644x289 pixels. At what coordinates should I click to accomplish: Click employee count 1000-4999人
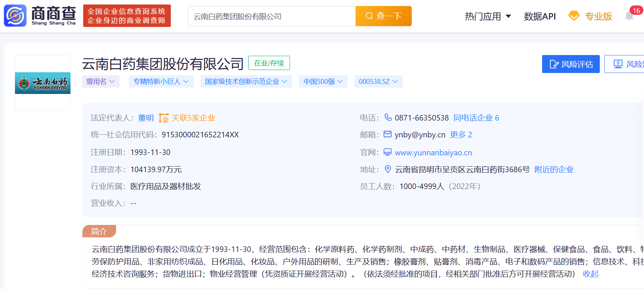(422, 186)
